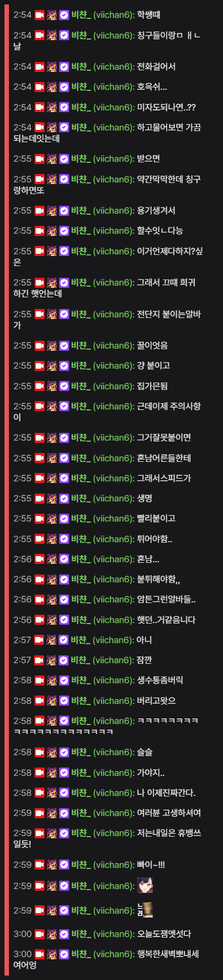This screenshot has width=223, height=980.
Task: Click the subscriber badge on the 가야지.. message
Action: coord(52,773)
